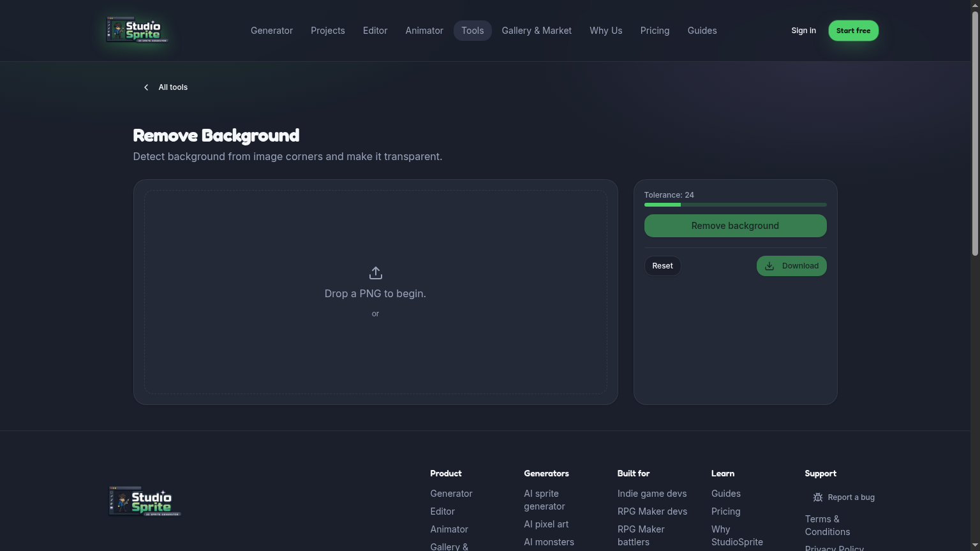Viewport: 980px width, 551px height.
Task: Select the Tools nav tab
Action: (x=473, y=31)
